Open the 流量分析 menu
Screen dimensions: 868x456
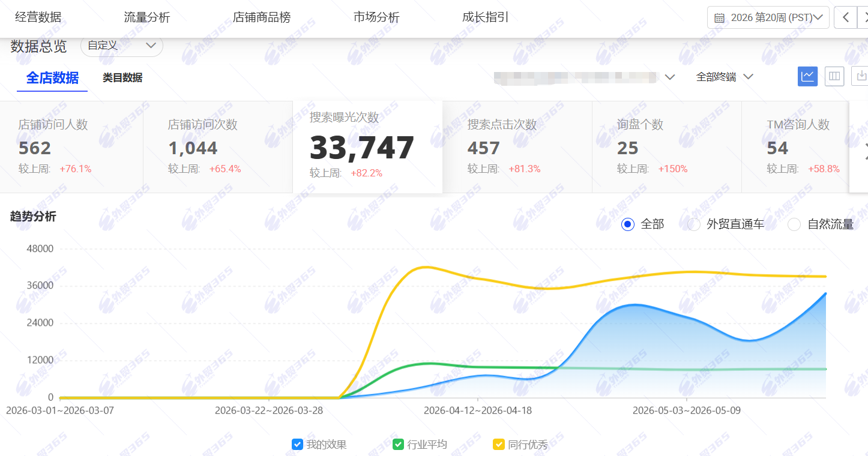(x=147, y=17)
